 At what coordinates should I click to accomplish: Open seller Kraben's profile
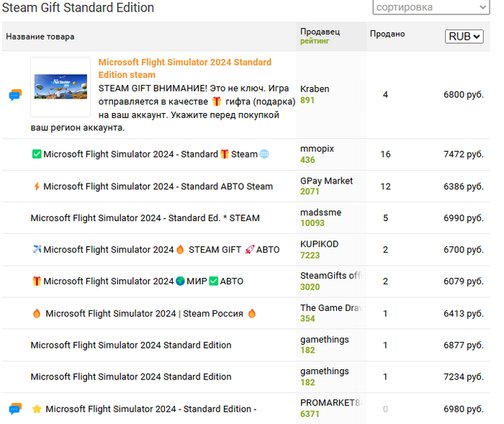pos(315,89)
